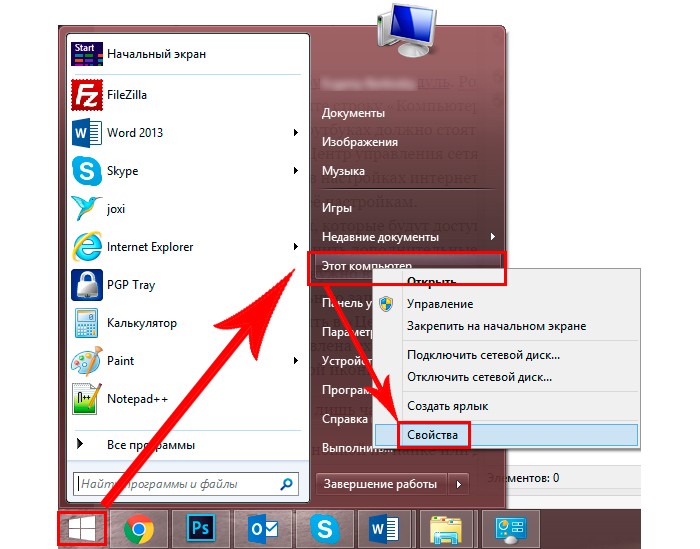Open Игры in the Start menu
Image resolution: width=700 pixels, height=549 pixels.
[337, 208]
